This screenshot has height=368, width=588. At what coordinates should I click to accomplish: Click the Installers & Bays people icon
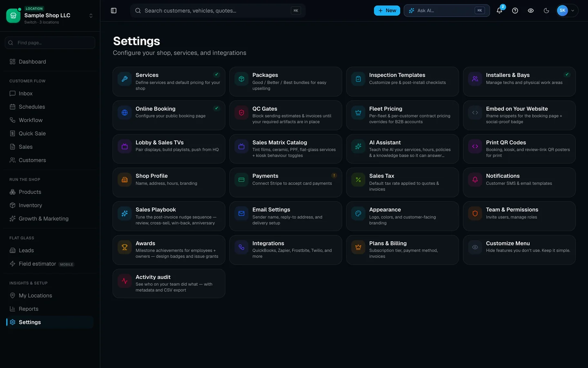475,79
